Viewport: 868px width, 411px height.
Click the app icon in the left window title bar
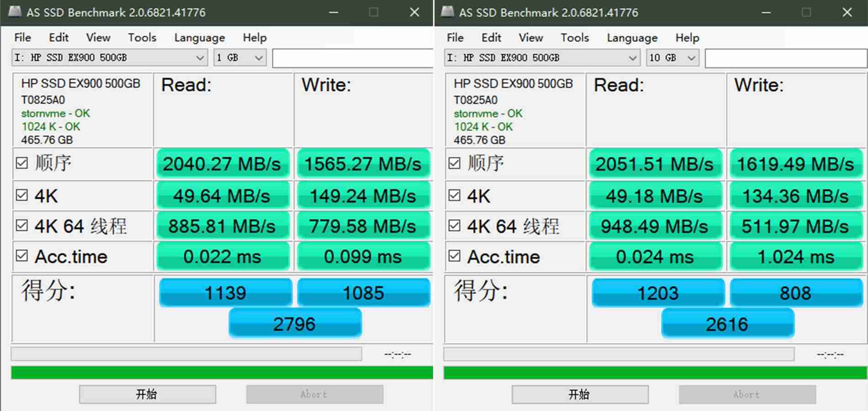coord(15,12)
